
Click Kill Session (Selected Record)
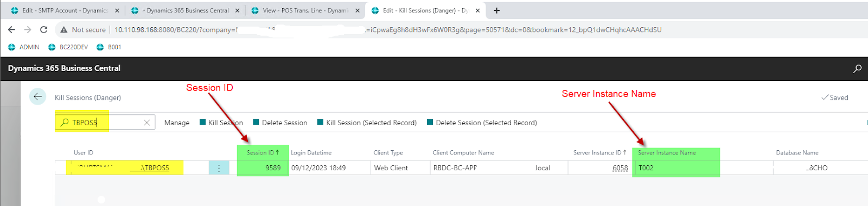click(x=367, y=123)
